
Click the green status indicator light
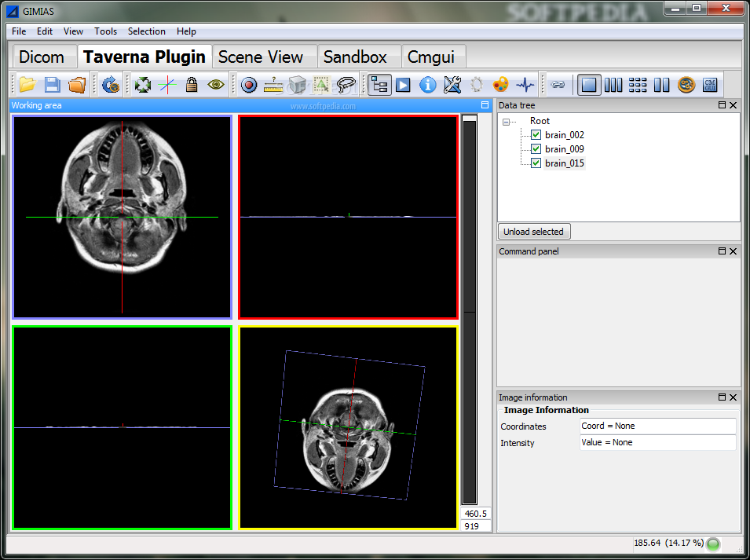713,544
